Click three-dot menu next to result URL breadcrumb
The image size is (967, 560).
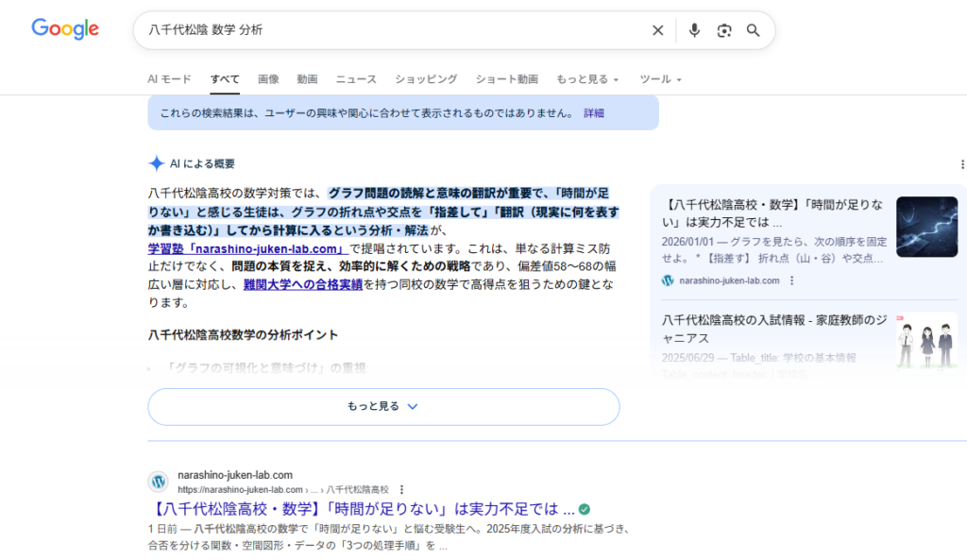point(401,489)
